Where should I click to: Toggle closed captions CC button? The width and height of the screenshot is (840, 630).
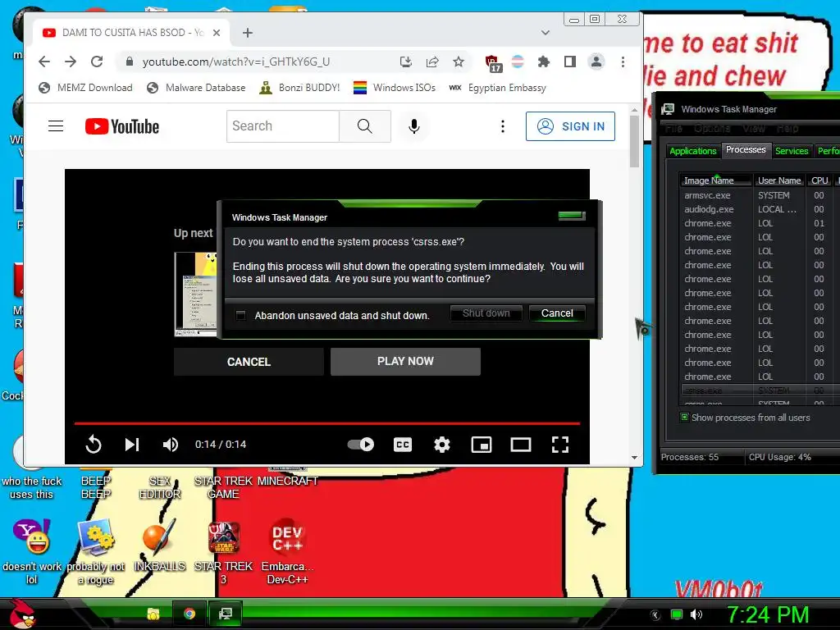coord(403,444)
